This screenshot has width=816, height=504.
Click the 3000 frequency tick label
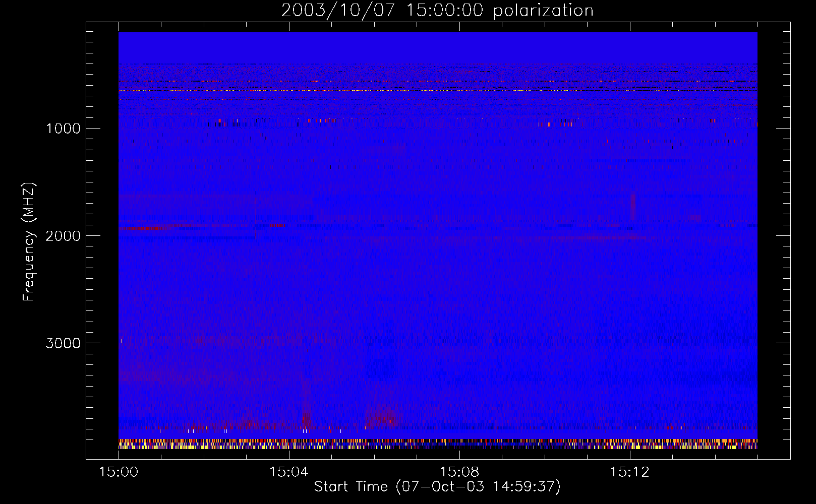[63, 343]
